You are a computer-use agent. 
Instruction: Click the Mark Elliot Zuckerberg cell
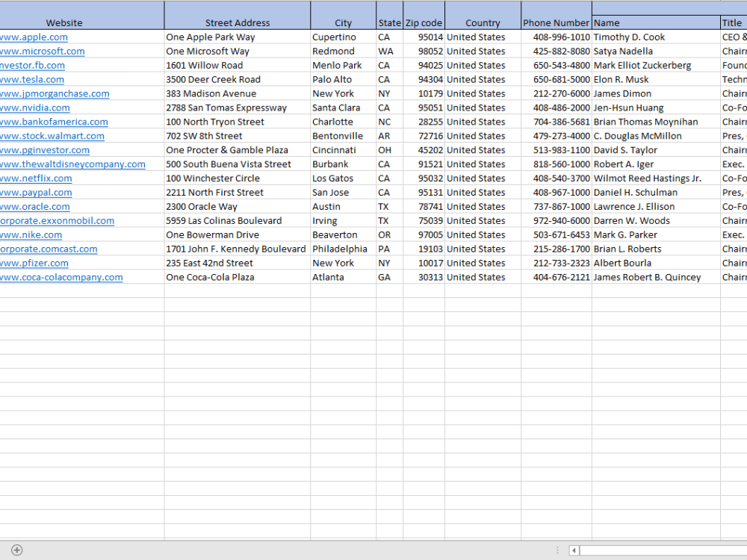point(656,66)
